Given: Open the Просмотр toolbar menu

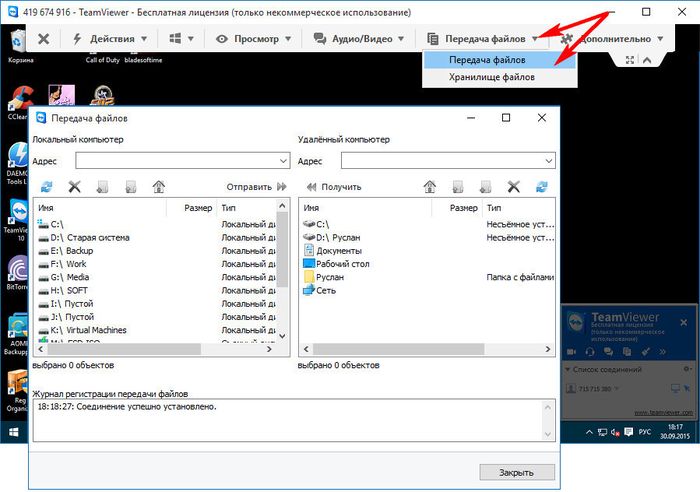Looking at the screenshot, I should tap(253, 39).
